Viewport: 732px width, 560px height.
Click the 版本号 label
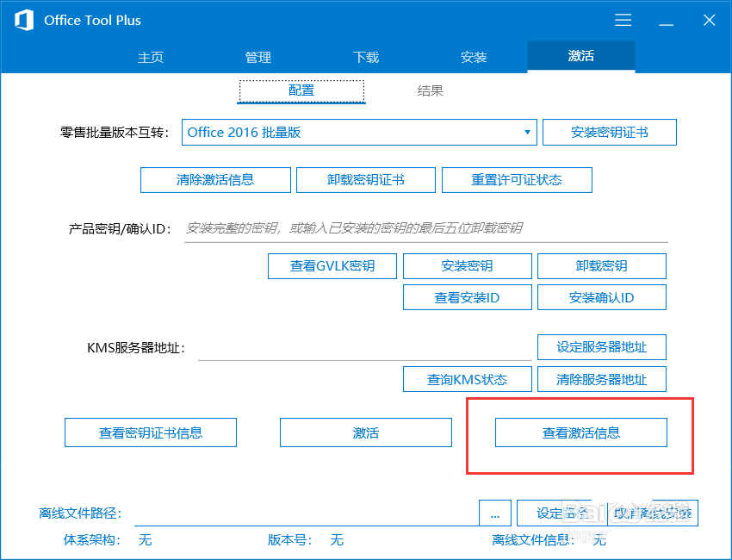(x=289, y=540)
